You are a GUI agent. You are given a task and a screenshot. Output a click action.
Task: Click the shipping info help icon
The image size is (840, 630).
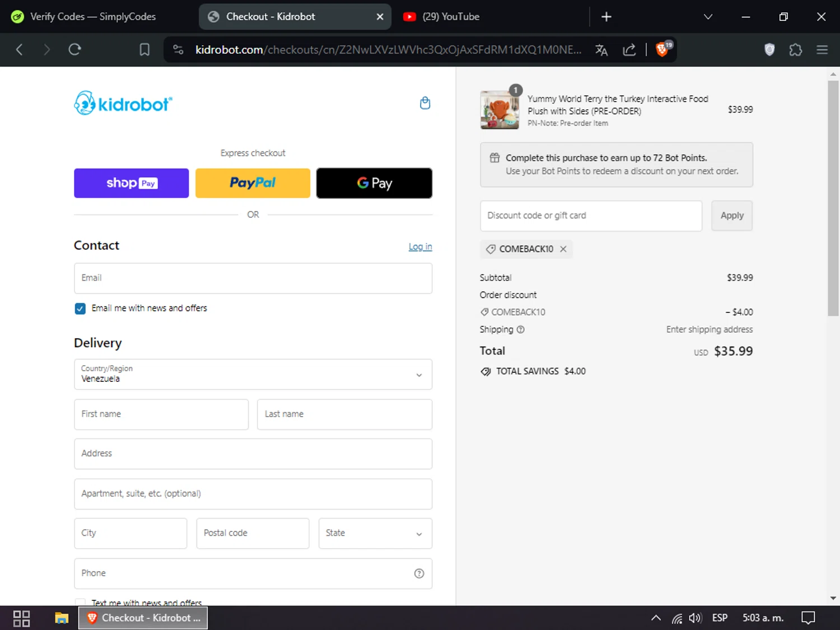[520, 330]
